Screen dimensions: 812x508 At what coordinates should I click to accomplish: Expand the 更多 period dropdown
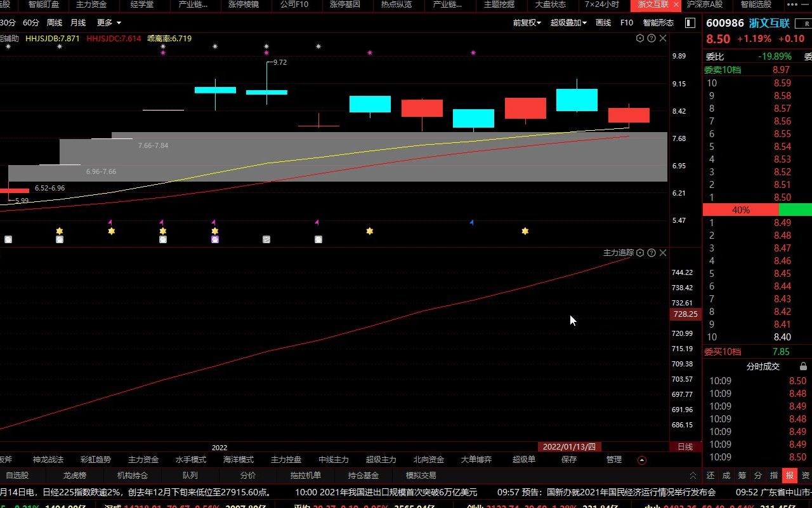(108, 23)
